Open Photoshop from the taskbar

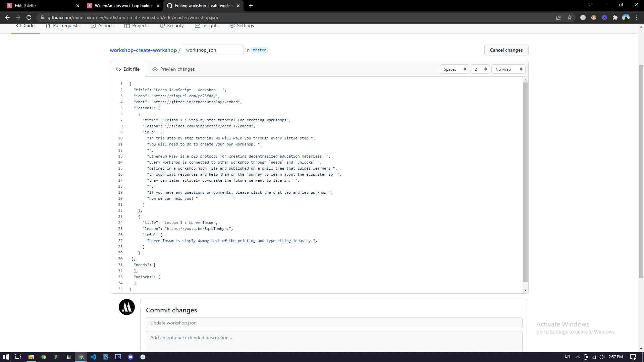pos(118,357)
